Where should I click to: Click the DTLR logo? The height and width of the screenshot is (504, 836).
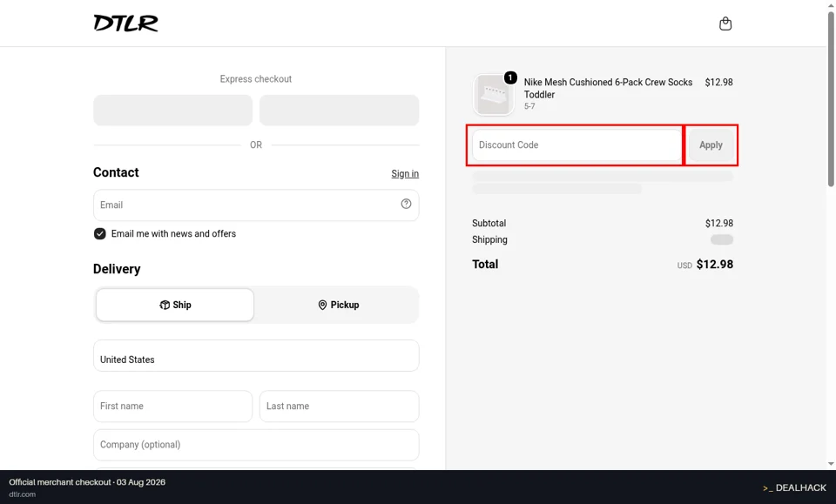pyautogui.click(x=125, y=23)
